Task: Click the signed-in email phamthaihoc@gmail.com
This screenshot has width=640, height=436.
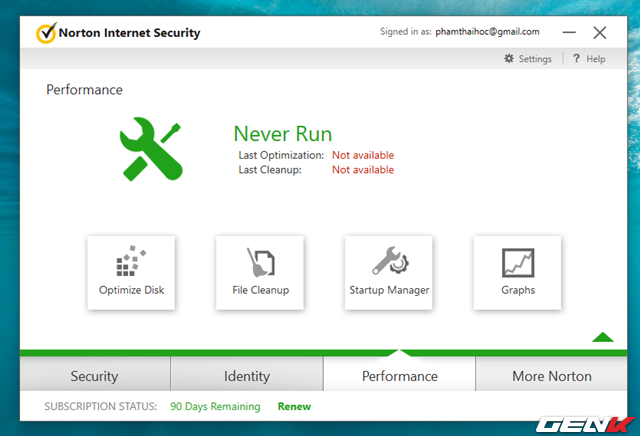Action: tap(487, 32)
